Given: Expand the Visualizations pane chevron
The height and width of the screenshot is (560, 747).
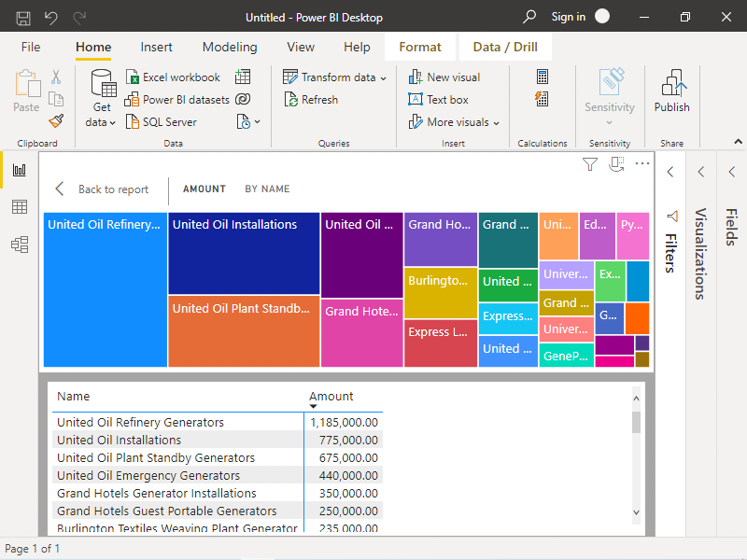Looking at the screenshot, I should point(701,172).
